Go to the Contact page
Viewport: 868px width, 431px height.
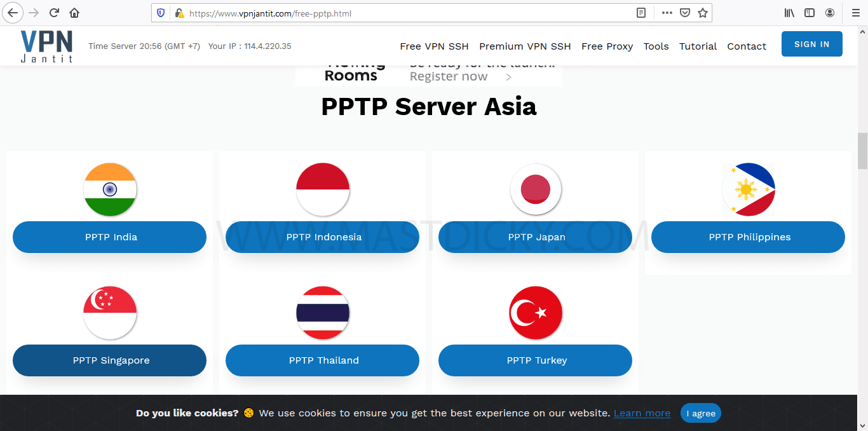click(x=747, y=46)
